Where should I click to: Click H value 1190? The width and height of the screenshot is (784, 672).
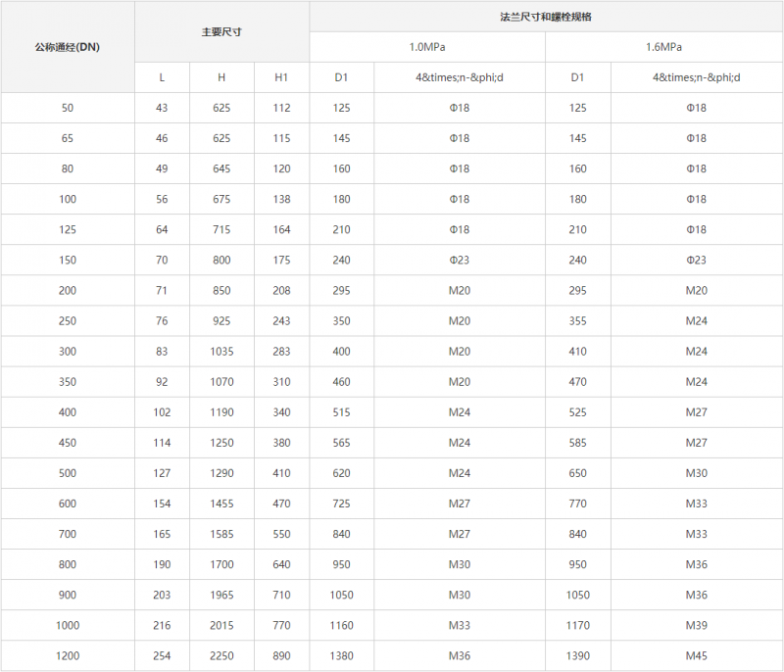[x=221, y=412]
